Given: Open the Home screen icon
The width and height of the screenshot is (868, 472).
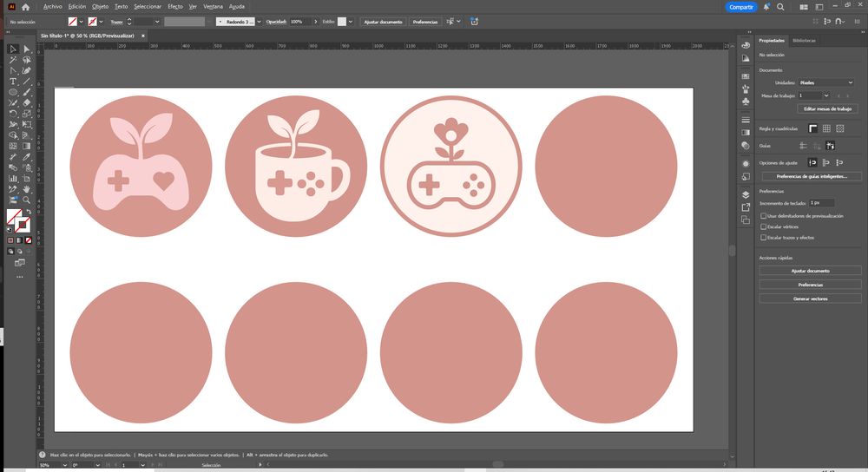Looking at the screenshot, I should click(25, 7).
